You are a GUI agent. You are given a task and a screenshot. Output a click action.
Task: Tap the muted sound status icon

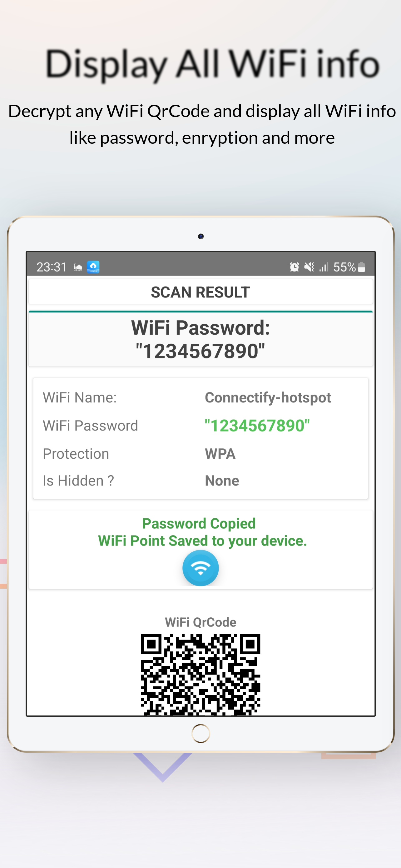309,267
